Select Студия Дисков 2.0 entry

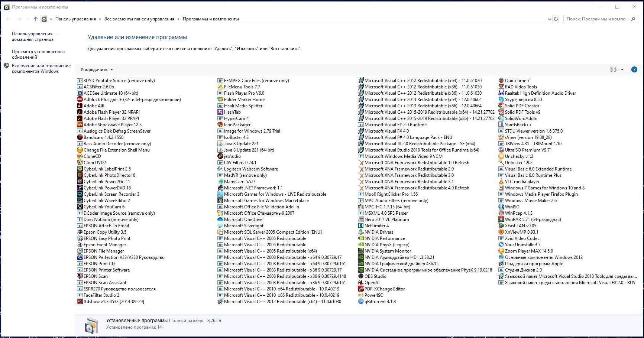point(520,270)
